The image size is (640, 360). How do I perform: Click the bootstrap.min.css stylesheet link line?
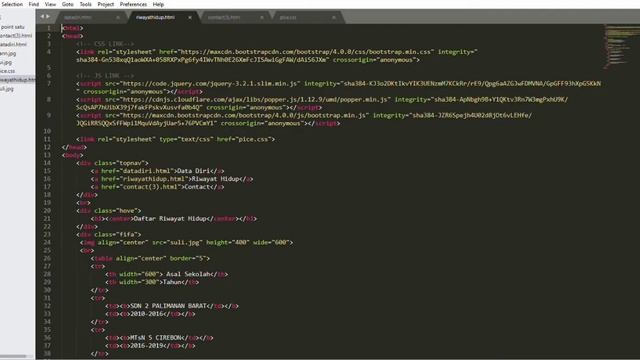pyautogui.click(x=277, y=56)
